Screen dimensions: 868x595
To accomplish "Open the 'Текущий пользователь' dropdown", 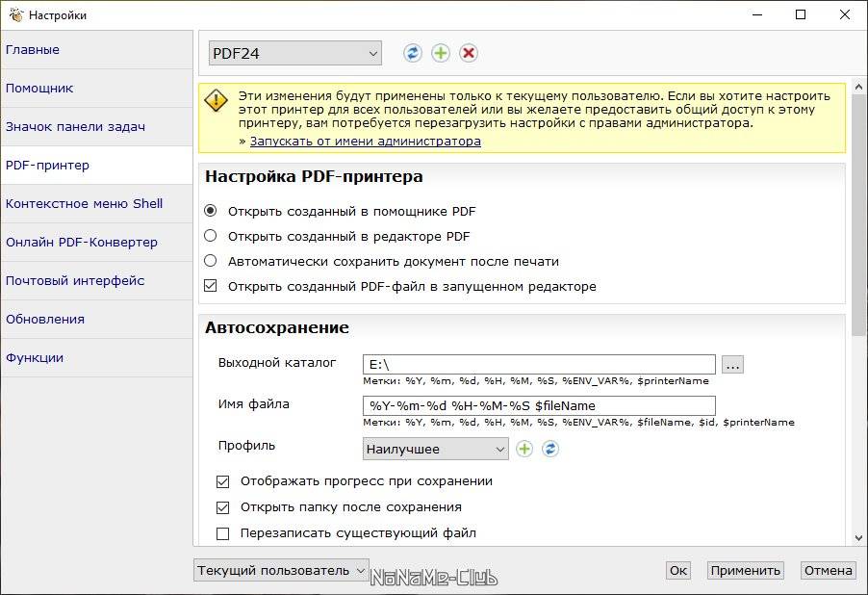I will tap(281, 570).
